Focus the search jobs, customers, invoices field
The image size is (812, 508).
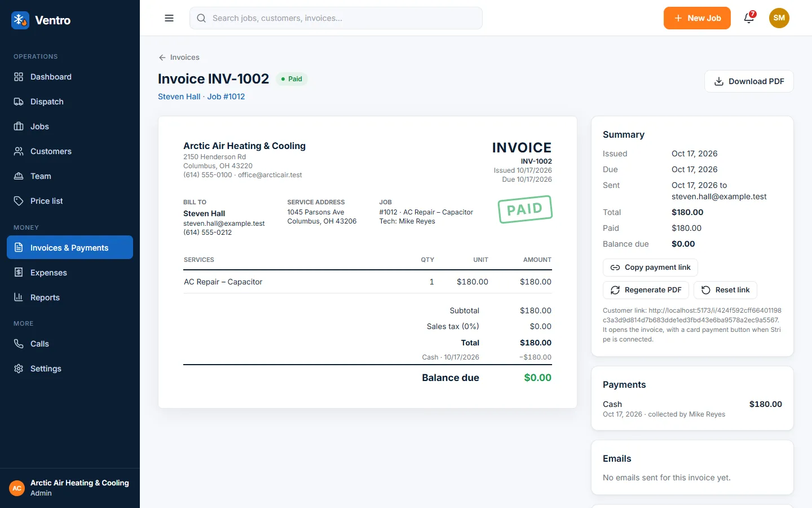336,18
